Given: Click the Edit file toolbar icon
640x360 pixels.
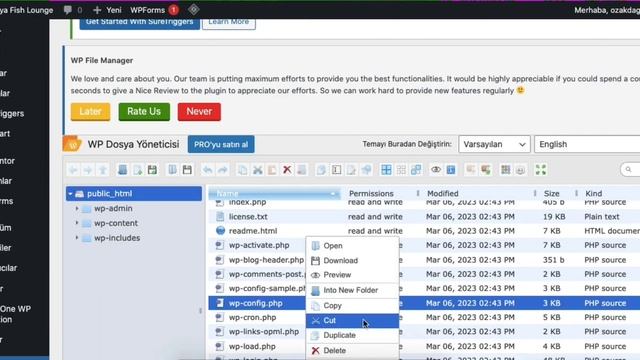Looking at the screenshot, I should pyautogui.click(x=351, y=170).
